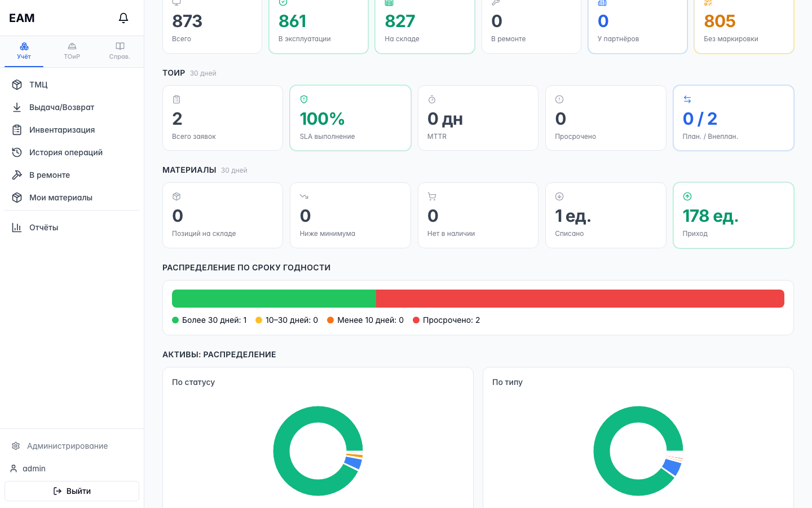812x508 pixels.
Task: Click the green segment of shelf-life bar
Action: (x=274, y=299)
